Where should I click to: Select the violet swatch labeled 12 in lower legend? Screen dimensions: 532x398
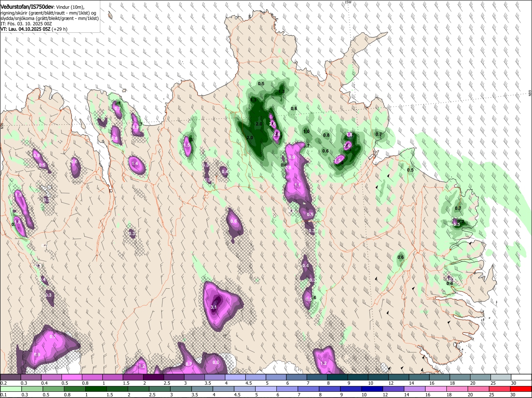[394, 389]
